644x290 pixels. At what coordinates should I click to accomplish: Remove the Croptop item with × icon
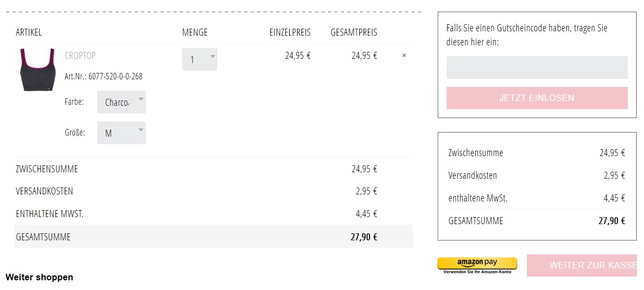pyautogui.click(x=404, y=55)
